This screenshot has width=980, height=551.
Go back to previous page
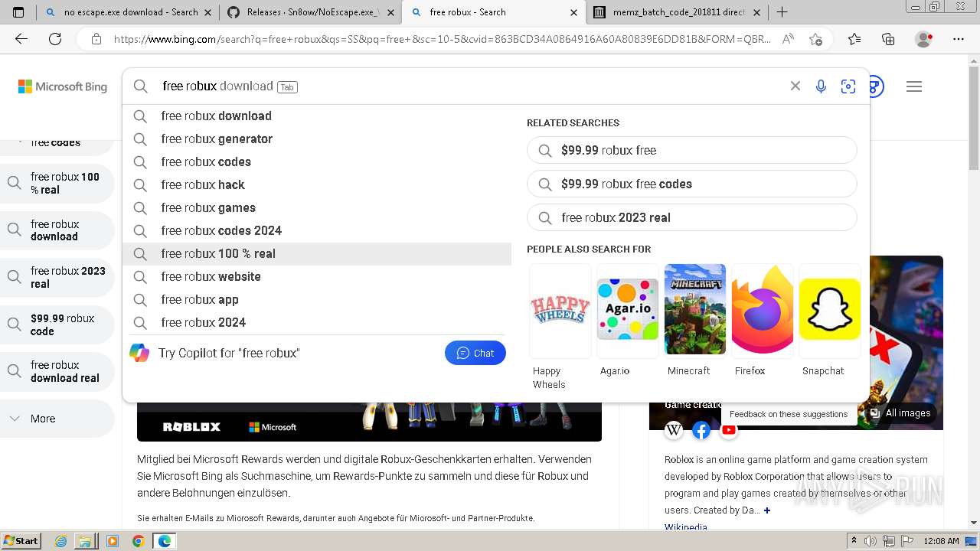(21, 40)
